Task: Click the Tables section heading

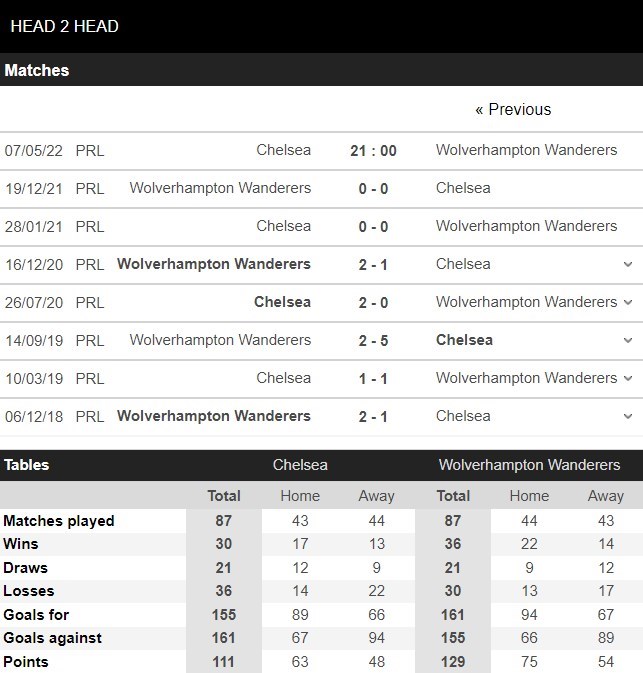Action: [x=26, y=465]
